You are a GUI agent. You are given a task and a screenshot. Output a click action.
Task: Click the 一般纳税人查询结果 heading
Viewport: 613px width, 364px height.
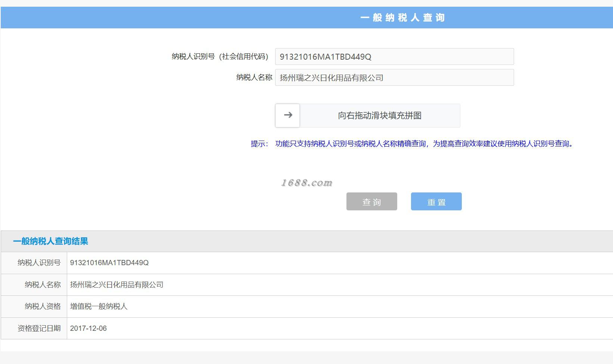(50, 241)
